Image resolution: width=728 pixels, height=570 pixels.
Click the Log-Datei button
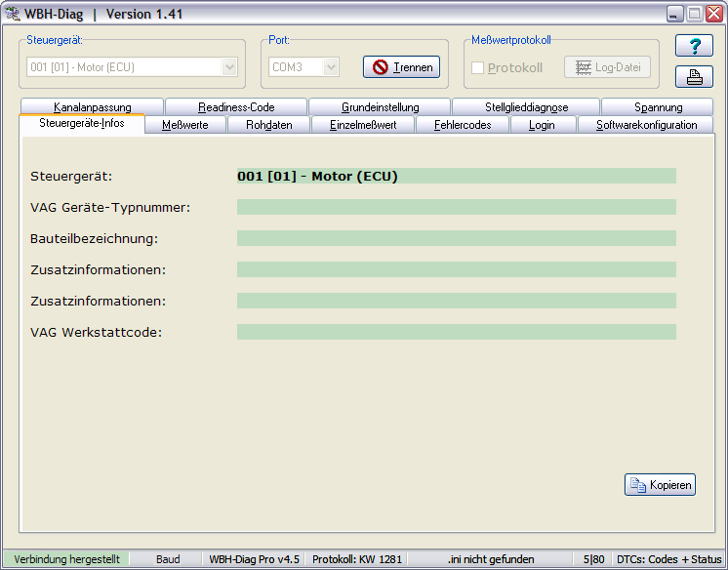coord(607,67)
